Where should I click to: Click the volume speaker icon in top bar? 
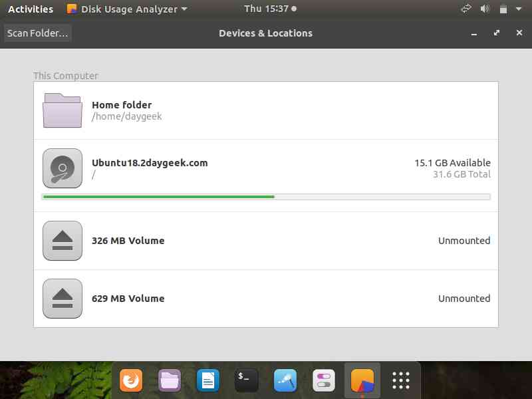485,9
